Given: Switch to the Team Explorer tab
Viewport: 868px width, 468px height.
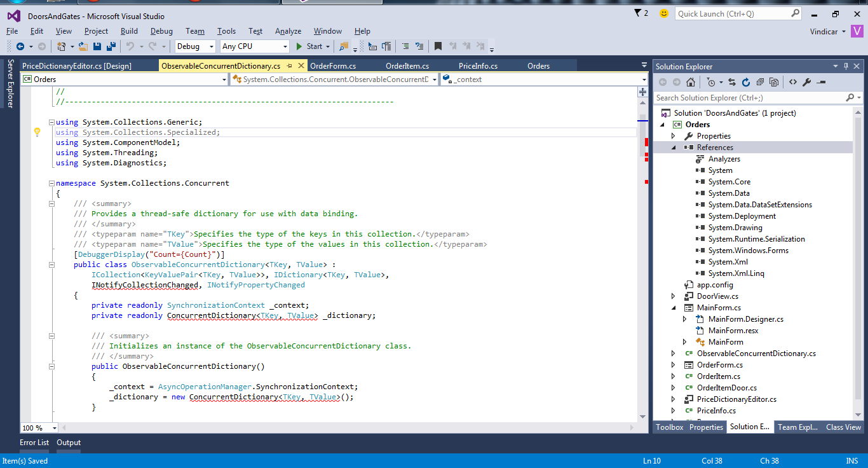Looking at the screenshot, I should pos(797,427).
